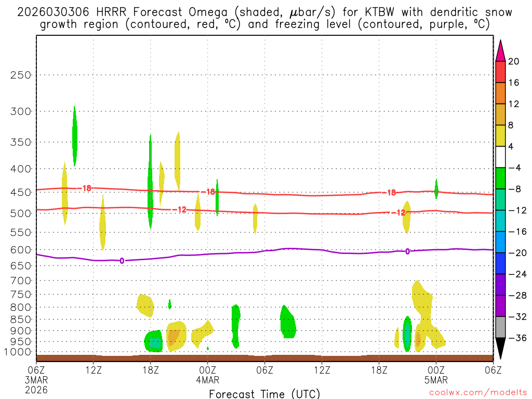Click the 850 pressure axis label
The width and height of the screenshot is (532, 399).
[21, 320]
